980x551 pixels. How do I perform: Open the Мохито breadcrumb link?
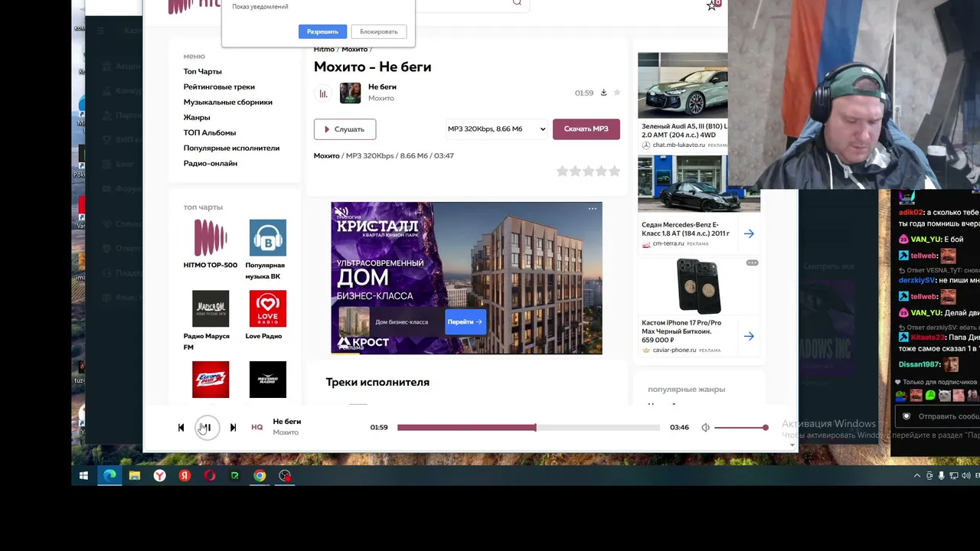tap(354, 49)
